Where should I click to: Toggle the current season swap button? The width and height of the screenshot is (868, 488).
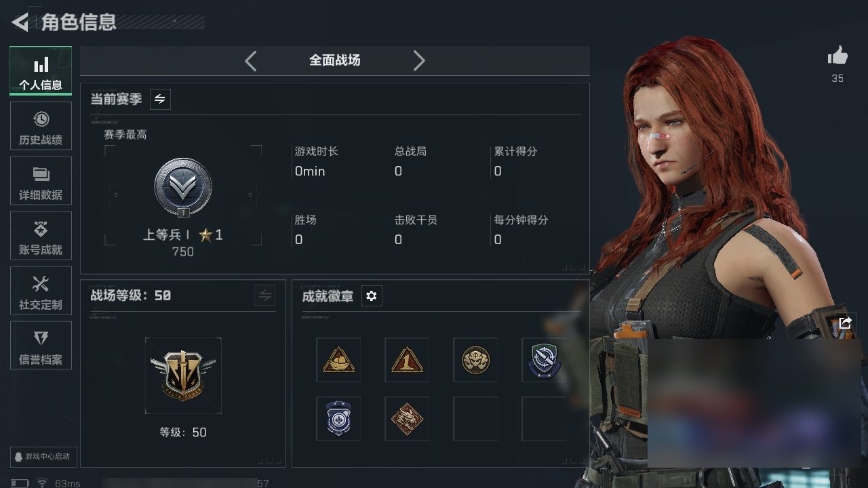(x=160, y=99)
